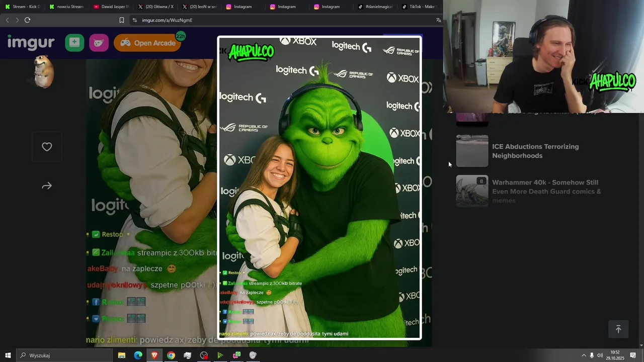This screenshot has height=362, width=644.
Task: Open Microsoft Edge from the taskbar
Action: click(x=138, y=355)
